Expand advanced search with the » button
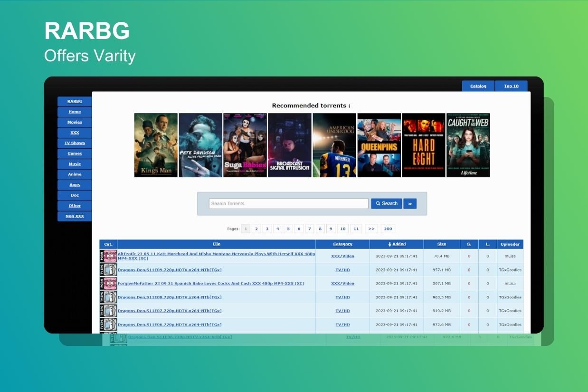 coord(409,203)
